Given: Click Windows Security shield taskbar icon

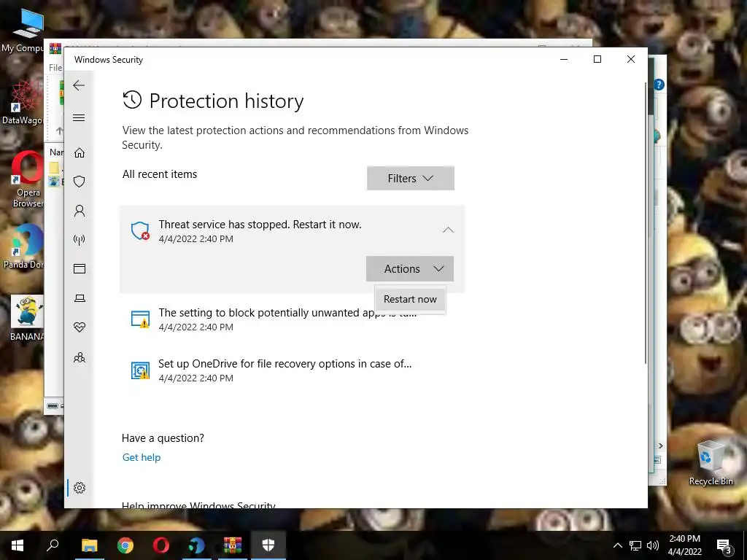Looking at the screenshot, I should pos(268,545).
